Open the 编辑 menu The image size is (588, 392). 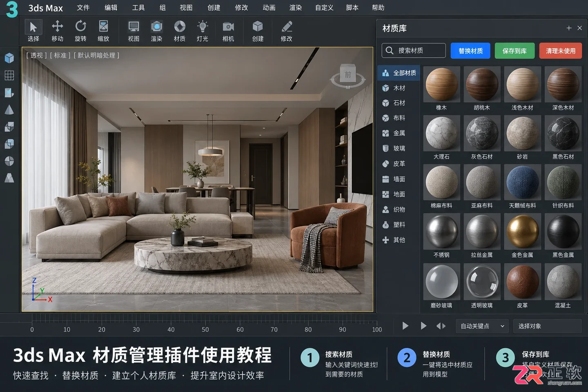coord(111,8)
